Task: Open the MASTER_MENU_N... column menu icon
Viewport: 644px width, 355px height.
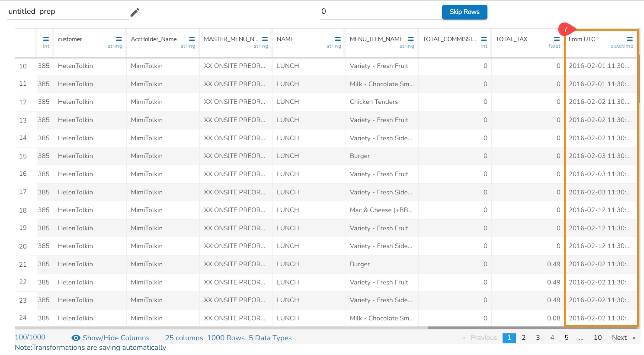Action: 265,39
